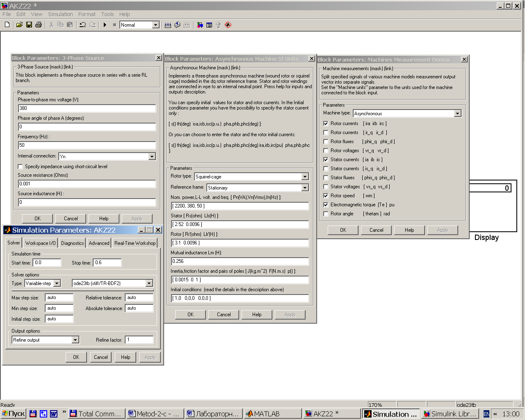
Task: Open the Simulink Library taskbar button
Action: (450, 413)
